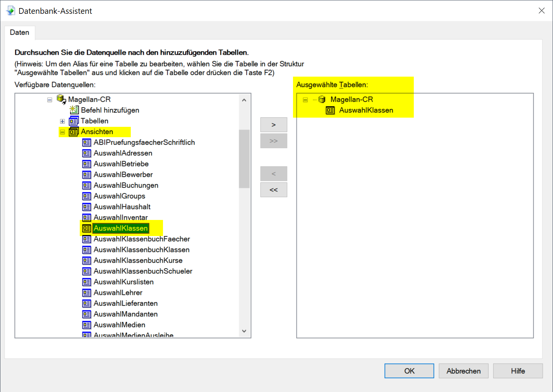Click the >> add all button

click(273, 141)
